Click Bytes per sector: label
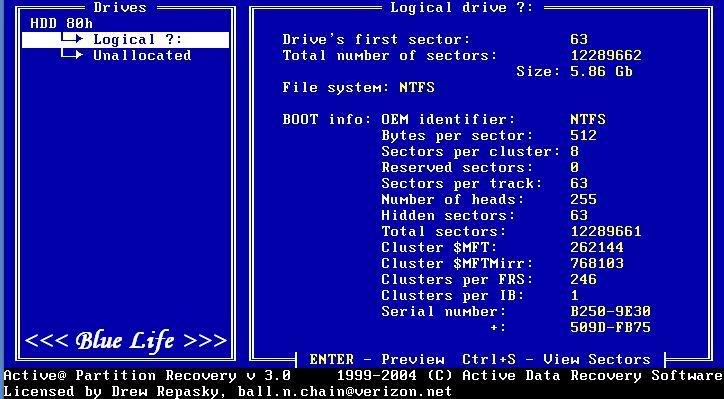This screenshot has height=399, width=724. click(x=457, y=135)
